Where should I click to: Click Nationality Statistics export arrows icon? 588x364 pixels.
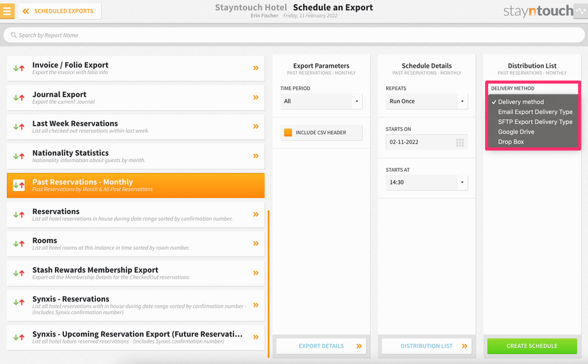(19, 156)
